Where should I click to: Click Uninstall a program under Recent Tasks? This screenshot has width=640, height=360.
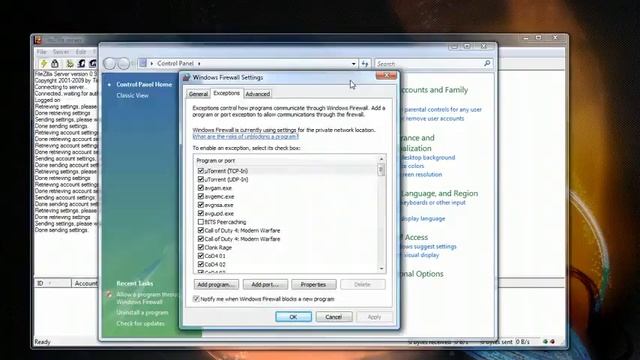click(142, 313)
